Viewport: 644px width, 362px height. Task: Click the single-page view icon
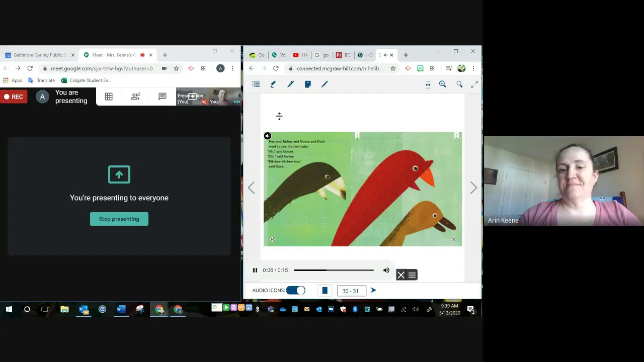tap(325, 291)
